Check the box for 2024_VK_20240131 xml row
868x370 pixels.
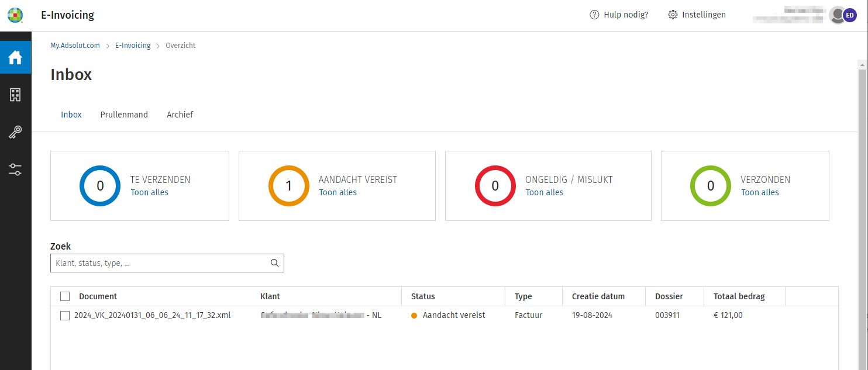pyautogui.click(x=65, y=316)
